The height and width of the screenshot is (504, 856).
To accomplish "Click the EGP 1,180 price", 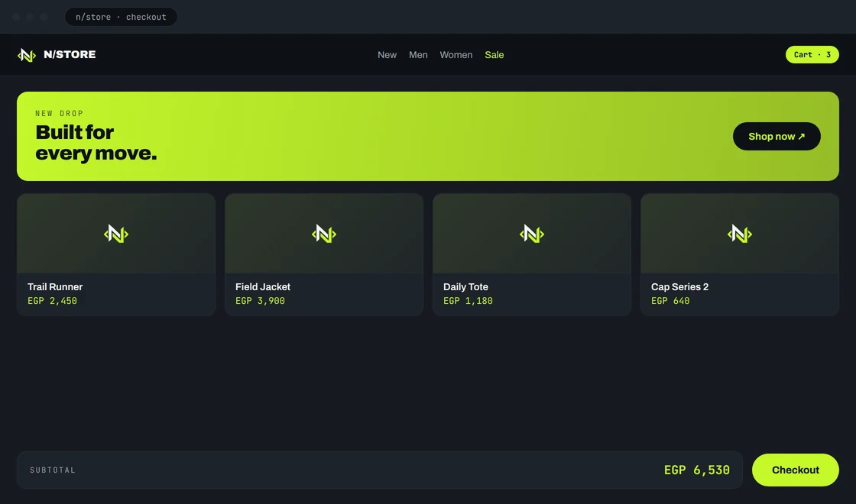I will coord(468,301).
